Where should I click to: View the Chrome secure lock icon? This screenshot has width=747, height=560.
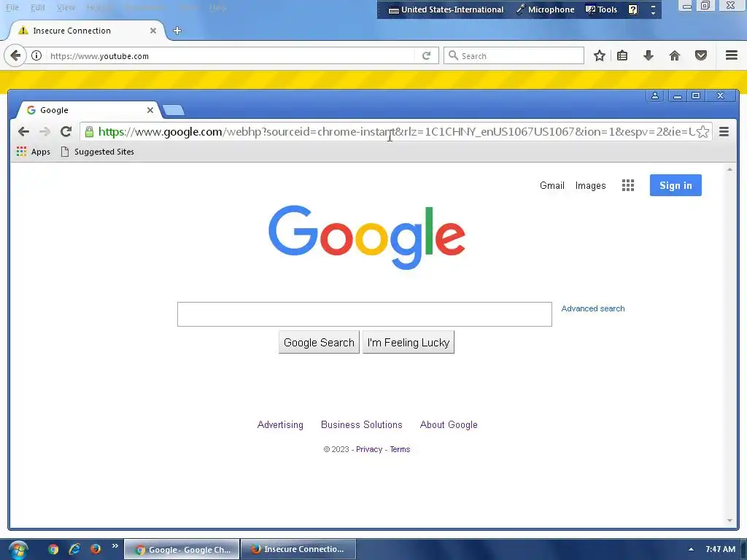[89, 132]
